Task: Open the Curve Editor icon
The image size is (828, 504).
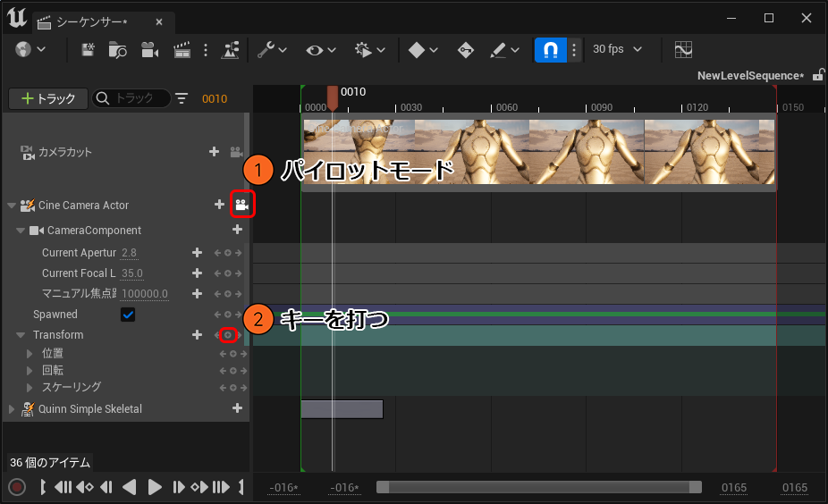Action: click(x=683, y=50)
